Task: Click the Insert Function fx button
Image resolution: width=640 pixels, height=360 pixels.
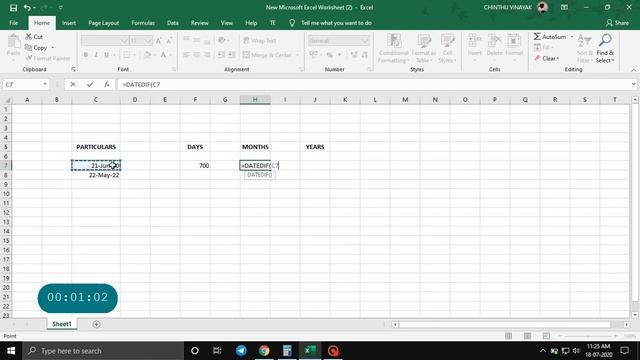Action: pos(107,84)
